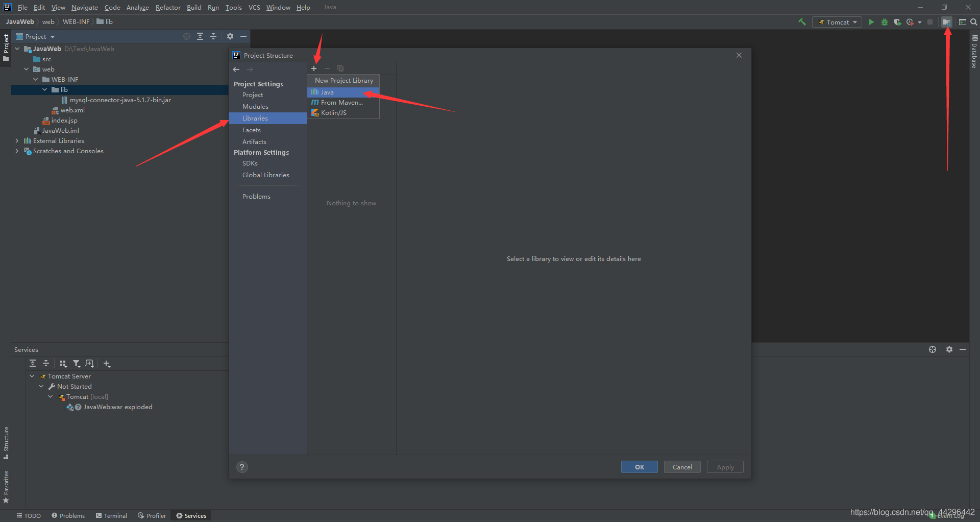Expand All in the Services toolbar
This screenshot has width=980, height=522.
33,363
